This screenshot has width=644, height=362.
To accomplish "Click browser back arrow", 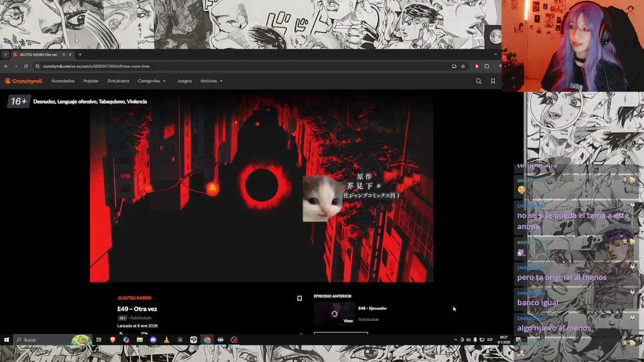I will pos(6,66).
